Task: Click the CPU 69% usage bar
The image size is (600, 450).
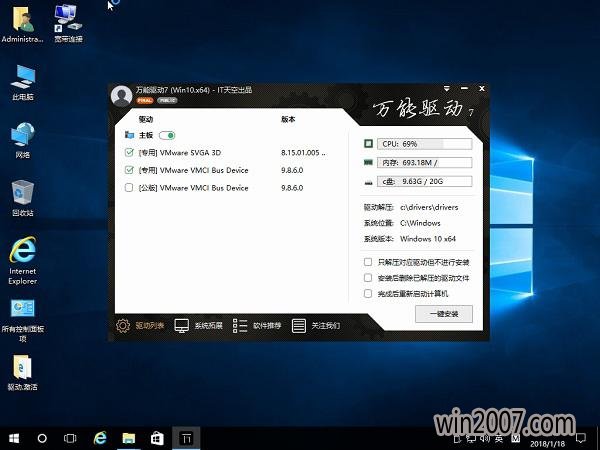Action: click(x=424, y=144)
